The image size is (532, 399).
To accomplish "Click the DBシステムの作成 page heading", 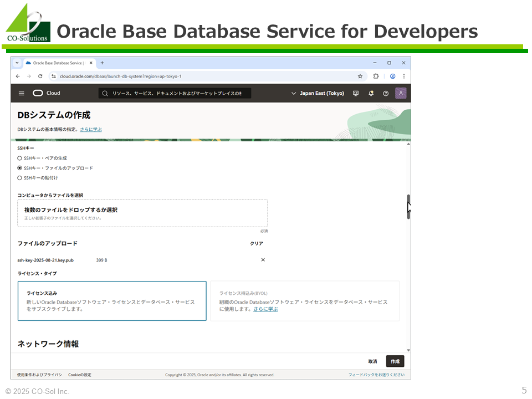I will pos(54,115).
